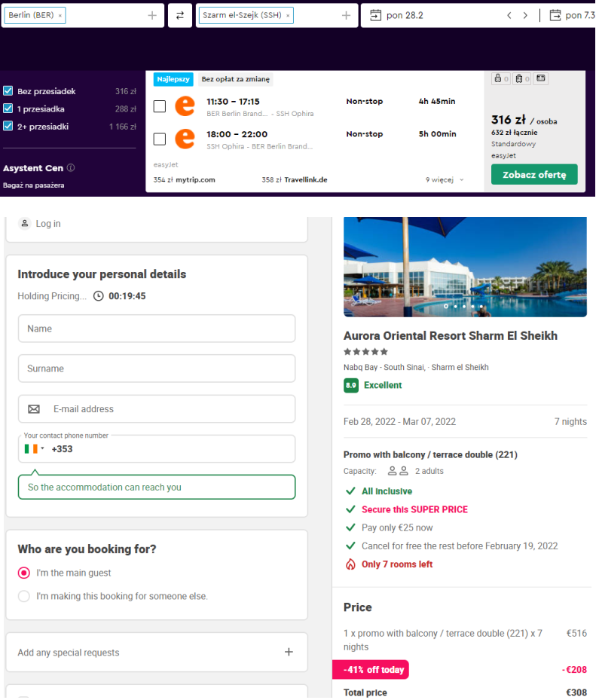Open Aurora Oriental Resort Sharm El Sheikh title
The image size is (596, 700).
(x=451, y=336)
